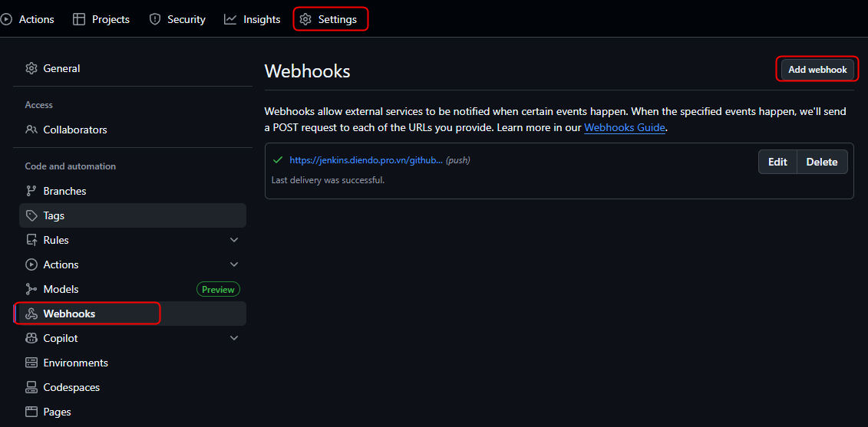Click the Projects table icon

79,19
